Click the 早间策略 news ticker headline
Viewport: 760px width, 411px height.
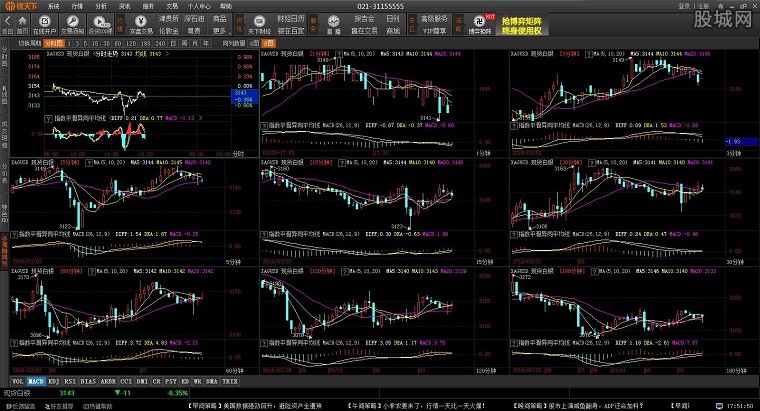tap(254, 406)
